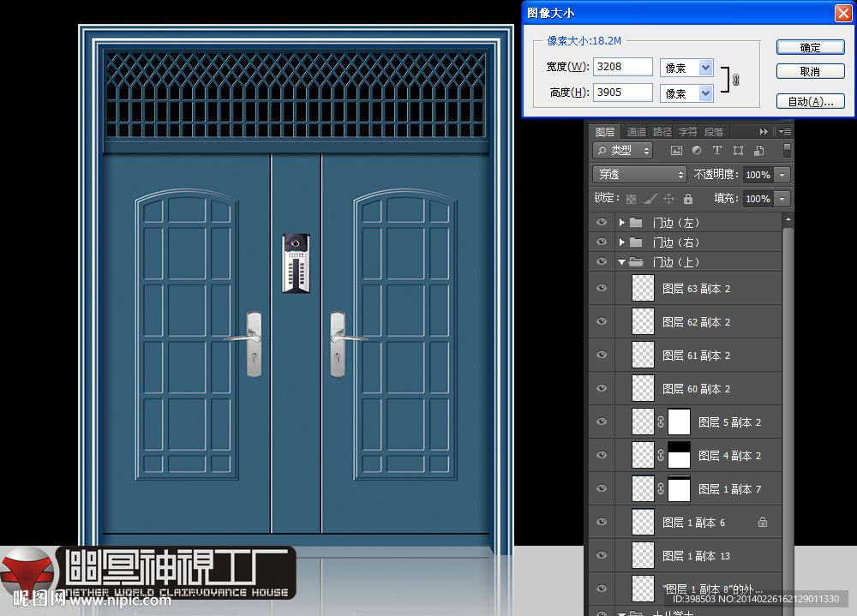Click the layers panel scroll-up arrow
The width and height of the screenshot is (857, 616).
pyautogui.click(x=788, y=219)
